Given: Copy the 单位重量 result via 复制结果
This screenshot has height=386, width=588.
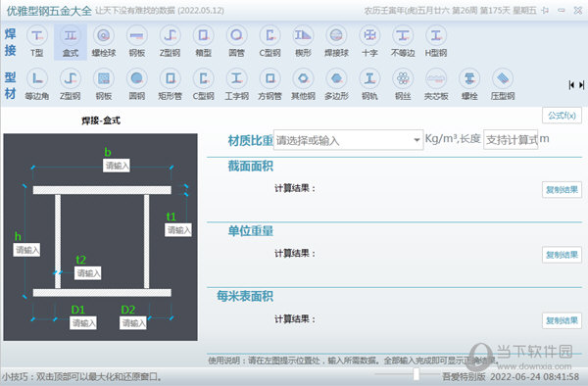Looking at the screenshot, I should point(562,255).
